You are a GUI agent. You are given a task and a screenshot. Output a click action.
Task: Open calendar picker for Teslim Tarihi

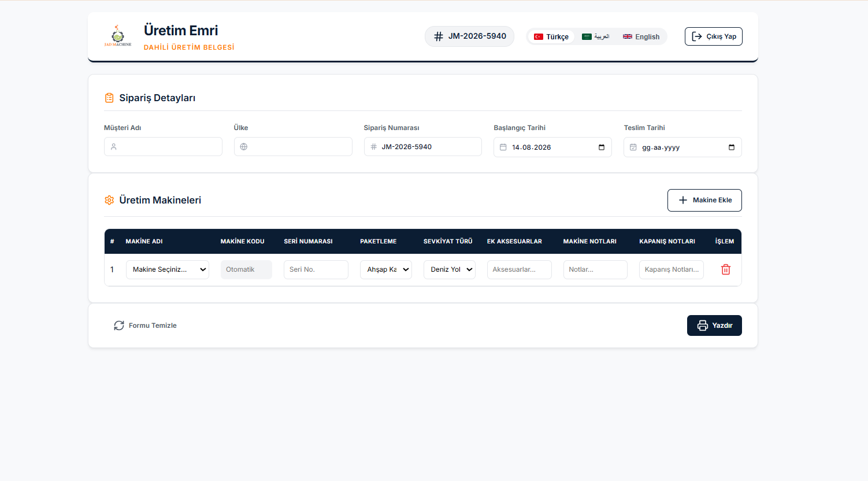click(732, 147)
